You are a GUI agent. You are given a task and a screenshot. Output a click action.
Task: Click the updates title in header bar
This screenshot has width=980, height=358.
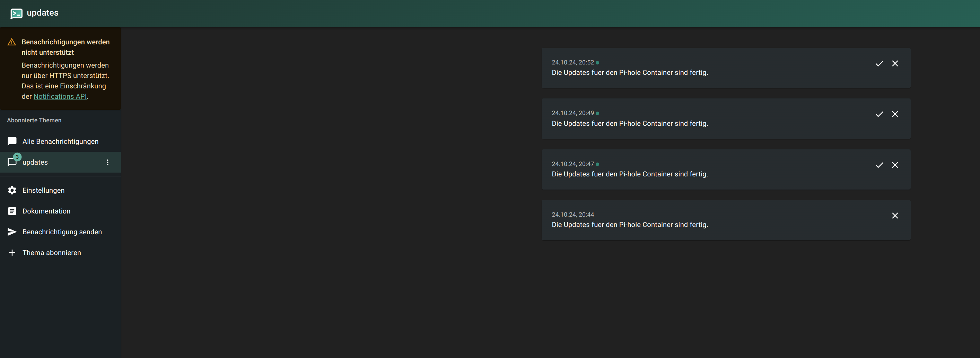click(x=43, y=13)
